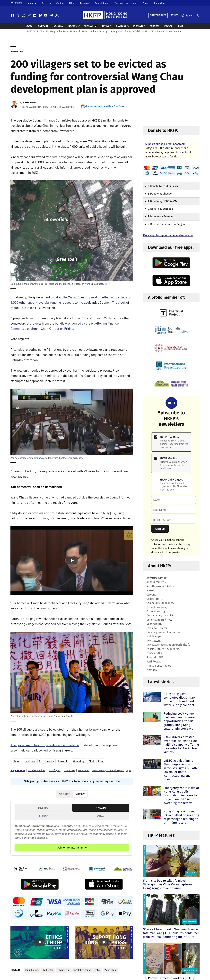Open 'More ways to support independent media' link
Viewport: 210px width, 980px height.
(x=168, y=235)
